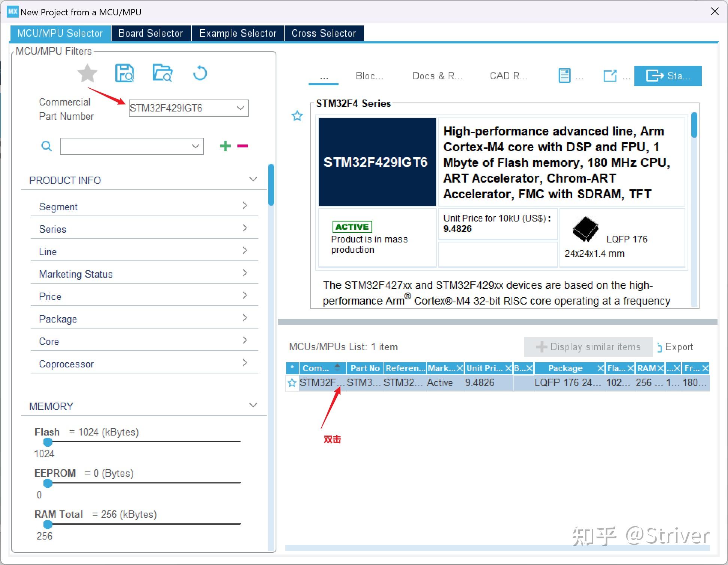Click the star/favorite icon on STM32F429IGT6
Image resolution: width=728 pixels, height=565 pixels.
coord(291,382)
